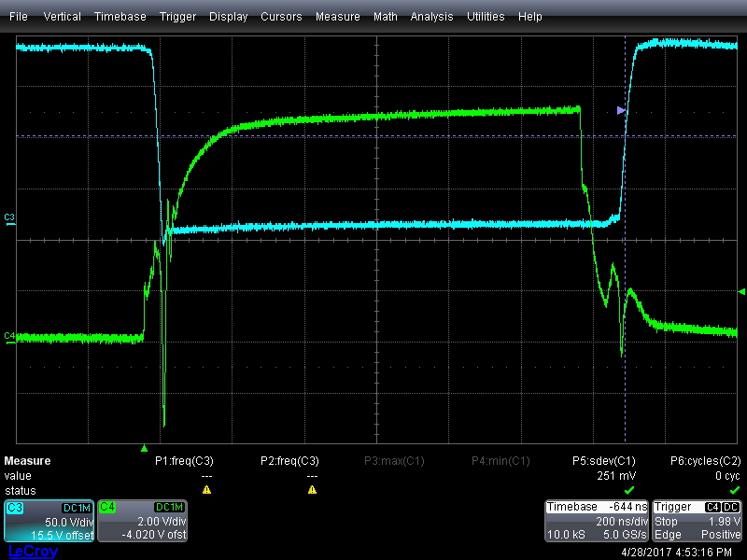Click the 0 cyc measurement value
The width and height of the screenshot is (747, 560).
tap(727, 476)
